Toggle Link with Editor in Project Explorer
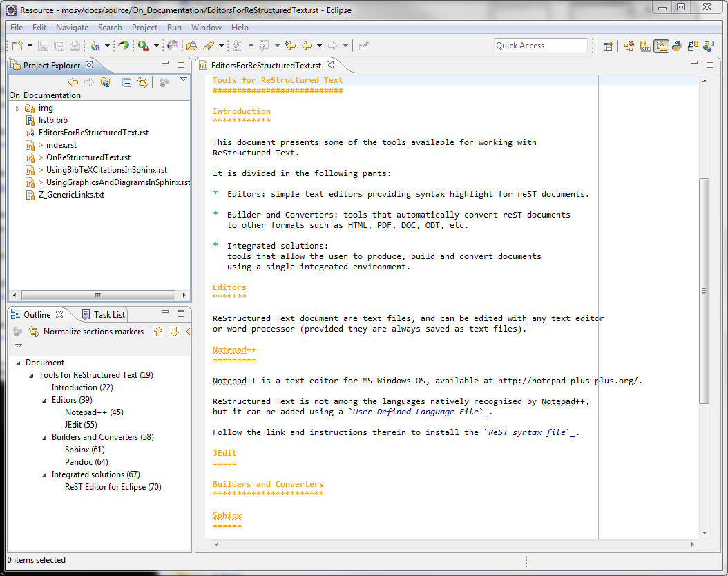 click(x=142, y=83)
